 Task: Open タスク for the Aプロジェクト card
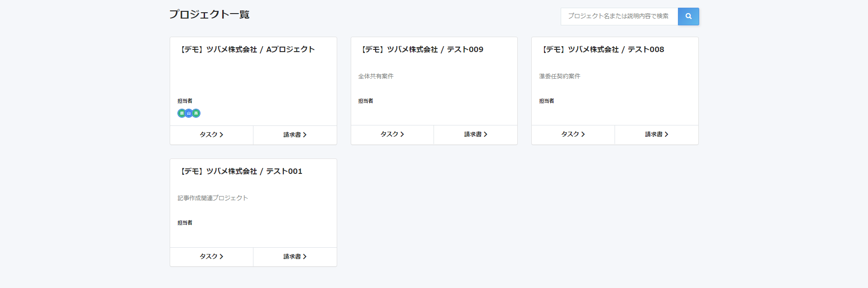211,135
